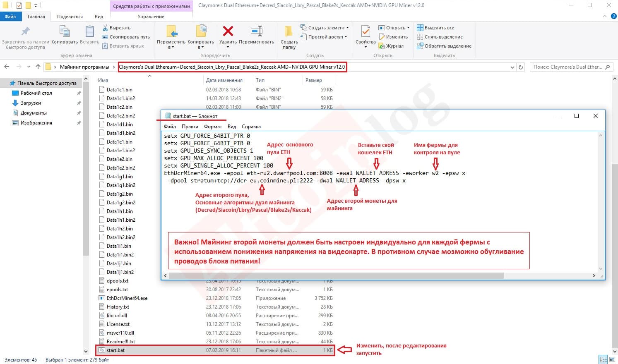Viewport: 618px width, 364px height.
Task: Select Загрузки in navigation pane
Action: pos(31,103)
